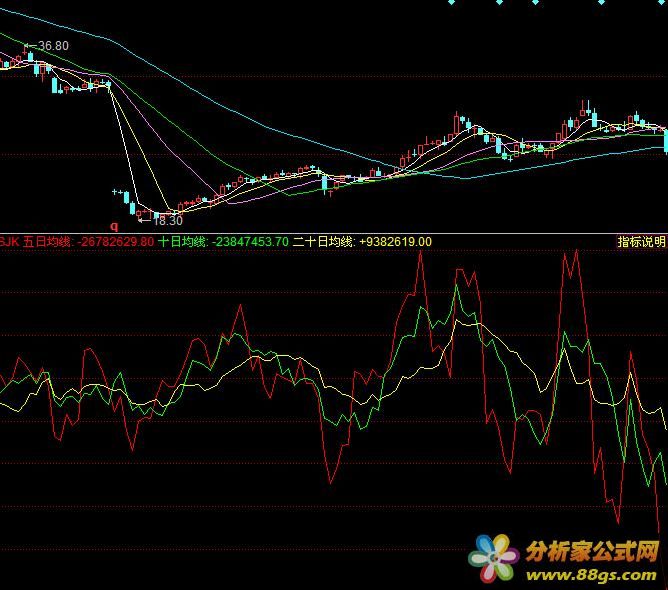668x590 pixels.
Task: Open the 指标说明 indicator description button
Action: [x=642, y=242]
